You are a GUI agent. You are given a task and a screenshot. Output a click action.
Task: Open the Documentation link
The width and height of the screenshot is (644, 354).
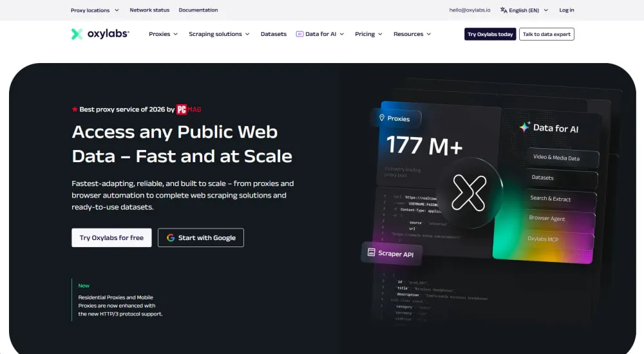[x=198, y=10]
